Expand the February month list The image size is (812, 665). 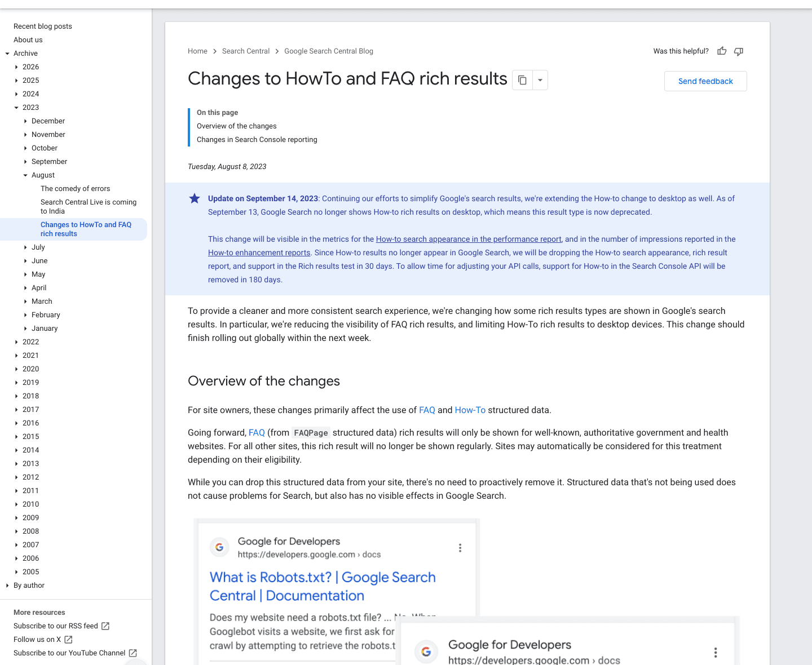pyautogui.click(x=25, y=315)
